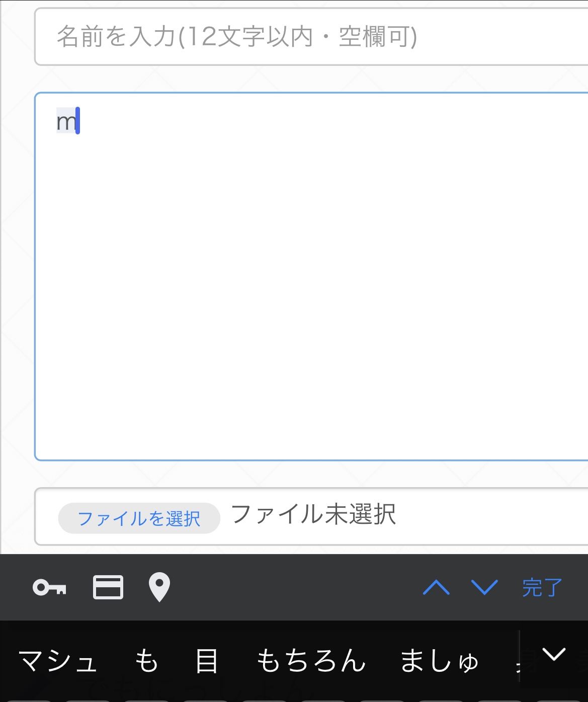
Task: Select the も suggestion
Action: point(146,661)
